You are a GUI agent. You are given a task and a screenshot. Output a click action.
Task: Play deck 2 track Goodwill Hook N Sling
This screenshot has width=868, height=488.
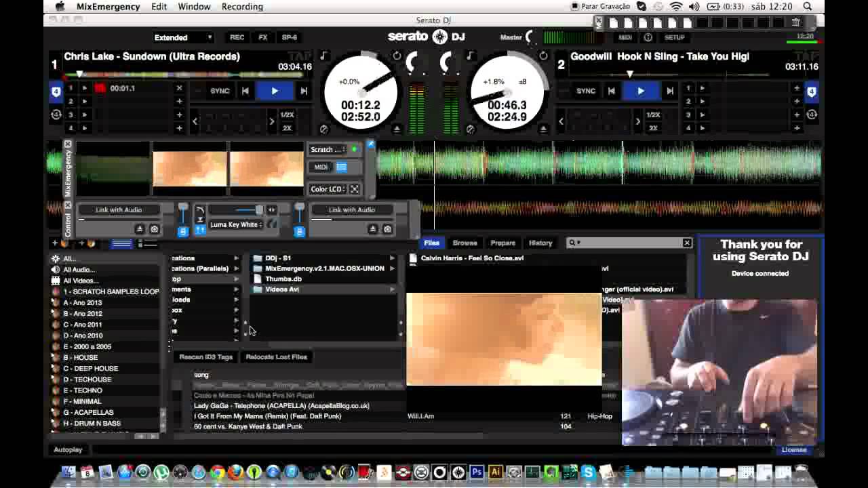[640, 91]
